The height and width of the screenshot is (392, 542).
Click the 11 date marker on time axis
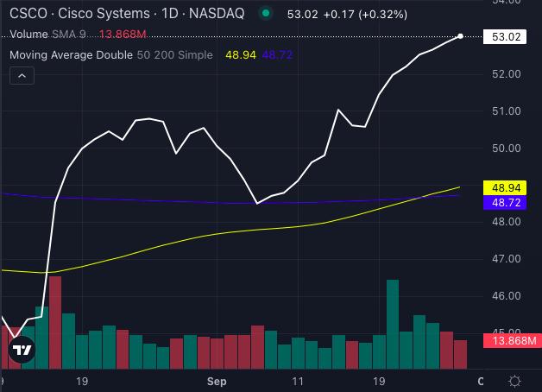[299, 381]
